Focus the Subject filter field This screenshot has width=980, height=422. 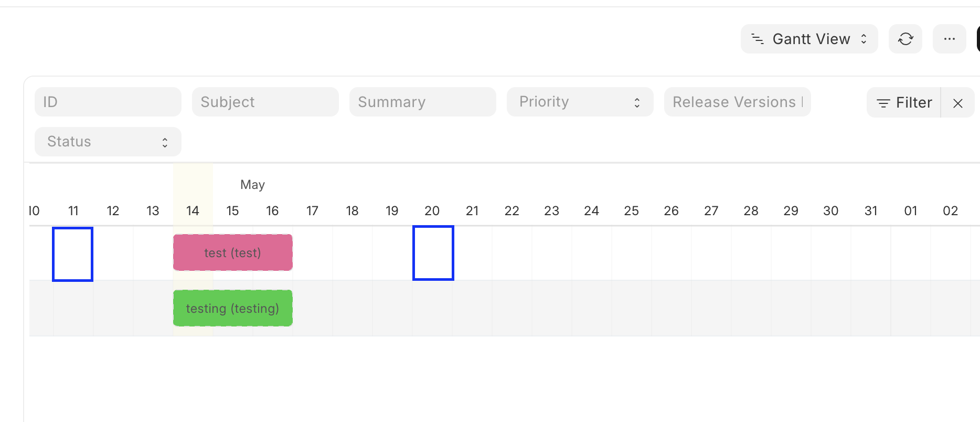[265, 102]
